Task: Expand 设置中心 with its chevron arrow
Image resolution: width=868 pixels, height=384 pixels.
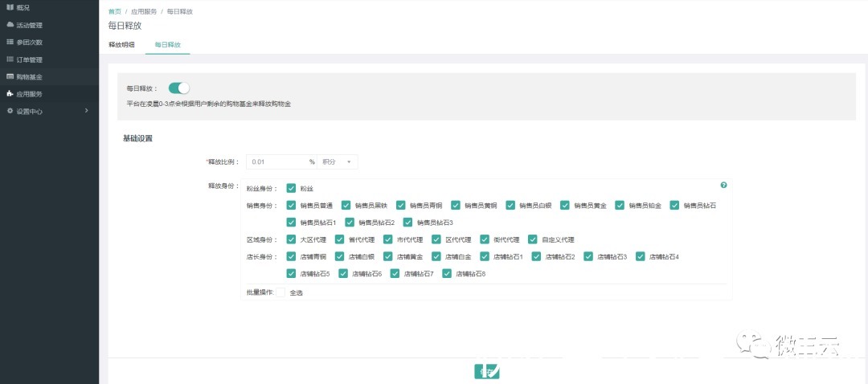Action: pyautogui.click(x=86, y=111)
